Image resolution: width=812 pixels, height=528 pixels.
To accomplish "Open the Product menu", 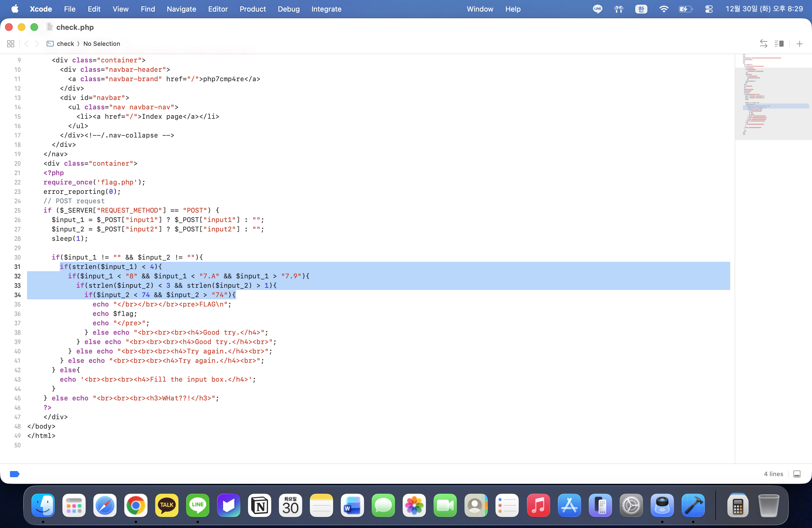I will tap(252, 9).
